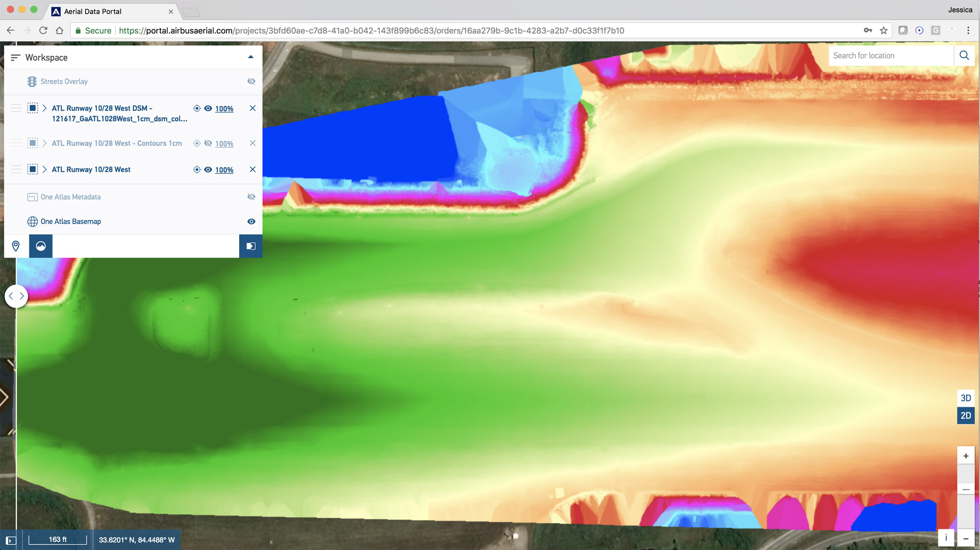
Task: Open the 100% opacity control for the DSM layer
Action: (224, 109)
